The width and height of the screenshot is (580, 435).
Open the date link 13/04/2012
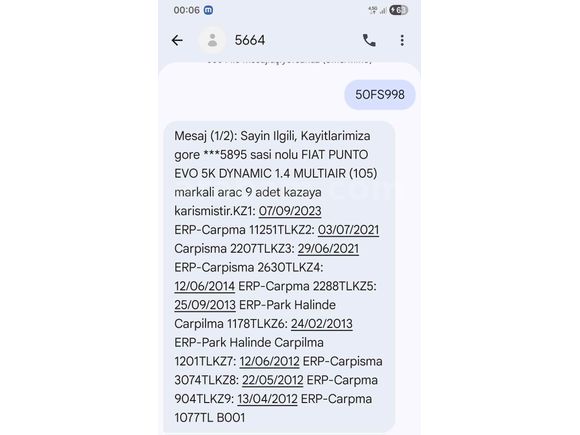267,399
